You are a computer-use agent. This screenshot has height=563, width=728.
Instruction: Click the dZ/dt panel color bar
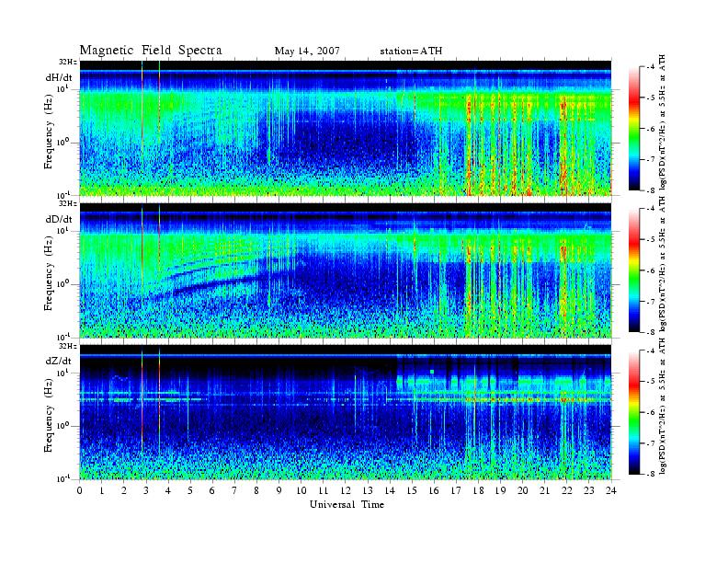(634, 412)
